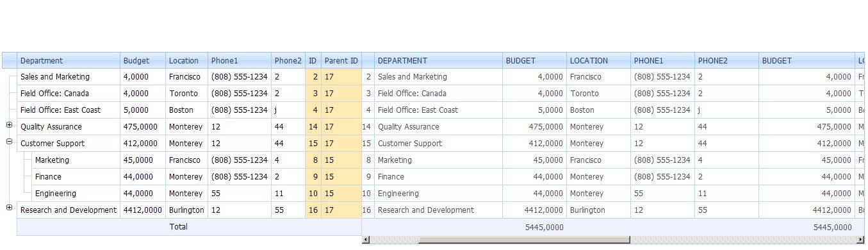Click the horizontal scrollbar left arrow
The width and height of the screenshot is (868, 250).
point(366,240)
